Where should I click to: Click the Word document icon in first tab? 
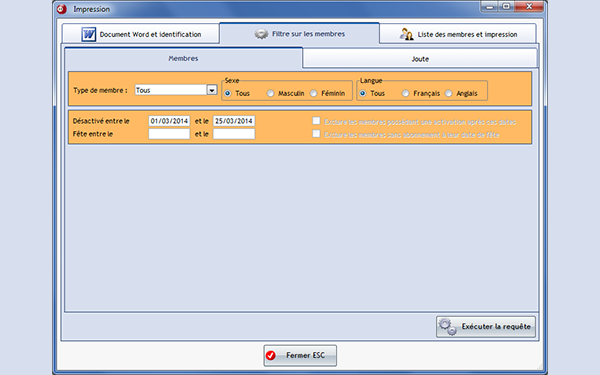pos(89,34)
